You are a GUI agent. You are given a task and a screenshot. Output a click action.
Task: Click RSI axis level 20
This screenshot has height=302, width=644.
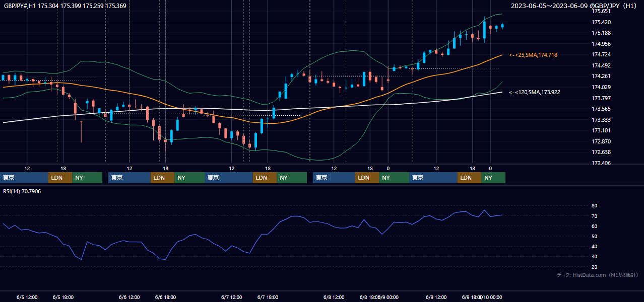(595, 267)
